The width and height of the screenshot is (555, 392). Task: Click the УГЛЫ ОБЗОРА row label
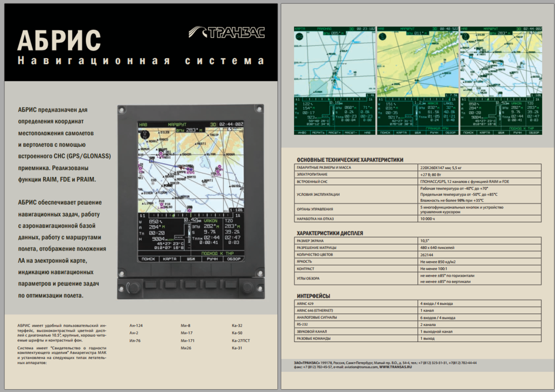tap(308, 278)
